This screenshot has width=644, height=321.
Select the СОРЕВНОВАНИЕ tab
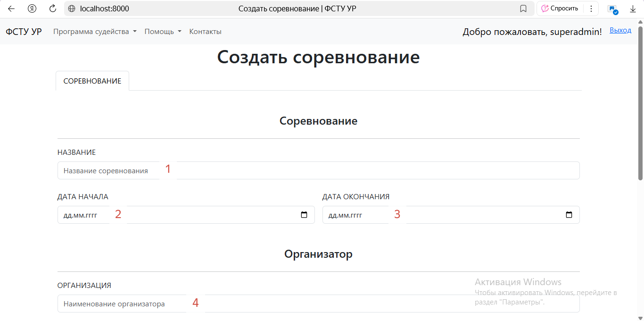point(92,81)
